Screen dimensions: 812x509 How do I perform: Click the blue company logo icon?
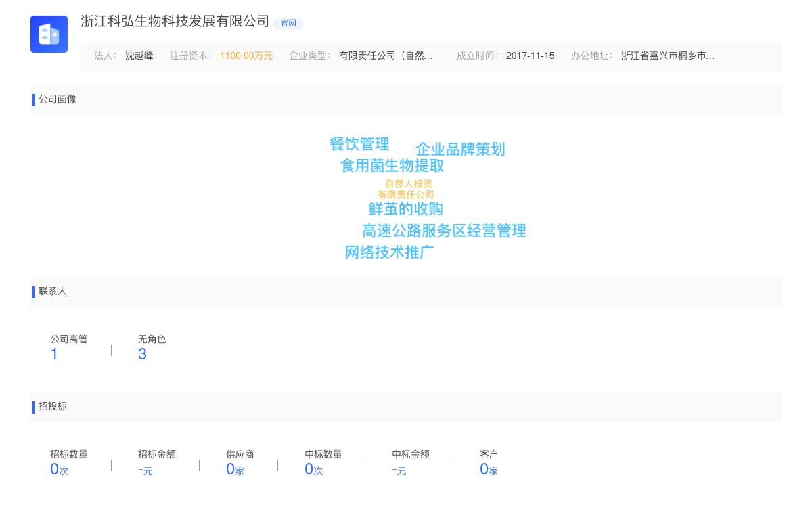[49, 34]
